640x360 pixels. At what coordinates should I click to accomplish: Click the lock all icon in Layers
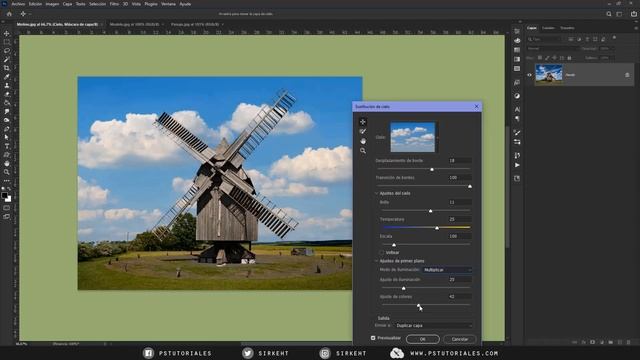click(x=569, y=58)
